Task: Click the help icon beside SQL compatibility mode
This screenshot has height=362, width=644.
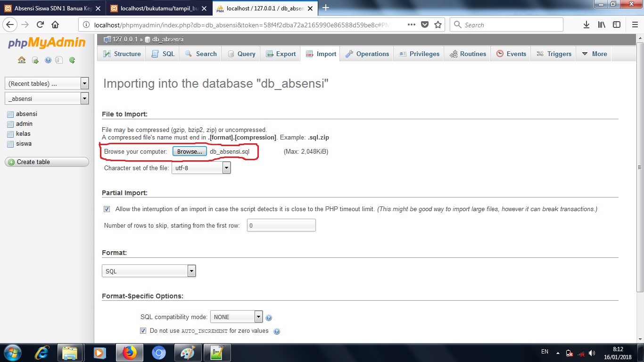Action: tap(269, 317)
